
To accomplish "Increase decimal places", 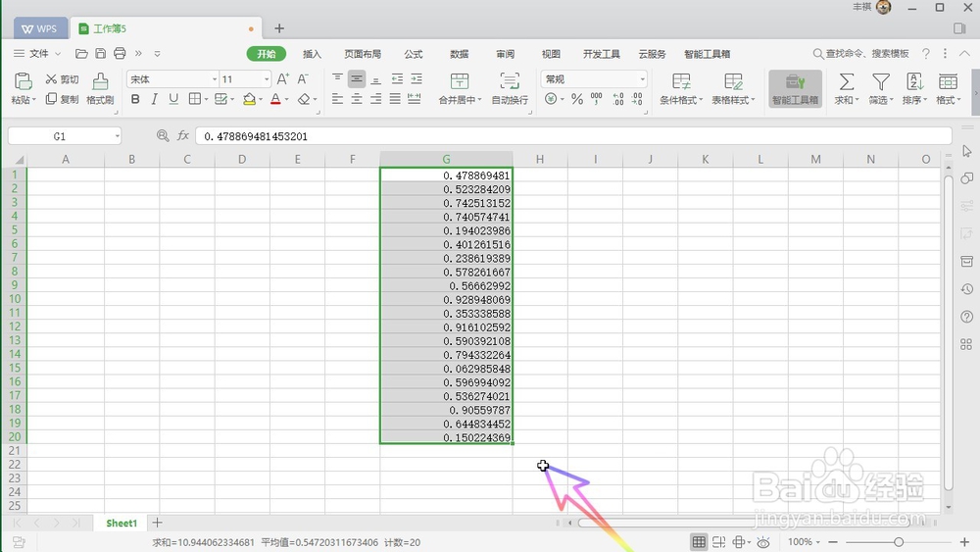I will tap(617, 99).
